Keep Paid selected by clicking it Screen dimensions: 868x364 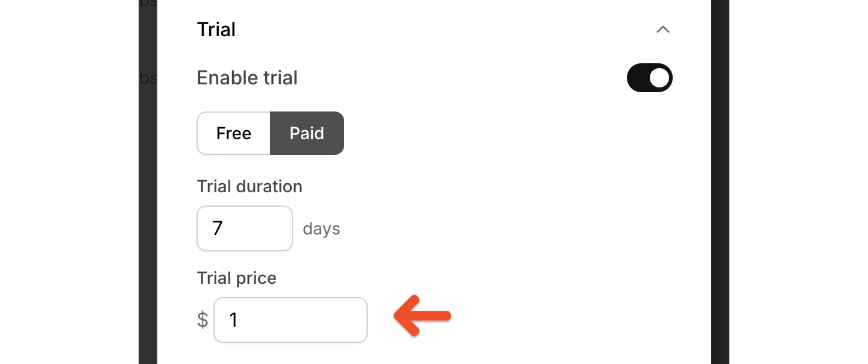point(307,133)
